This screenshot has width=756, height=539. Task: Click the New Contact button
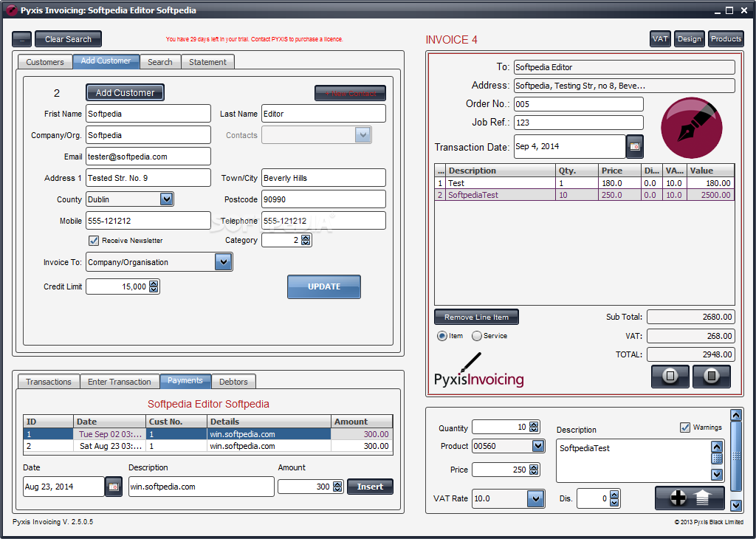click(x=350, y=94)
